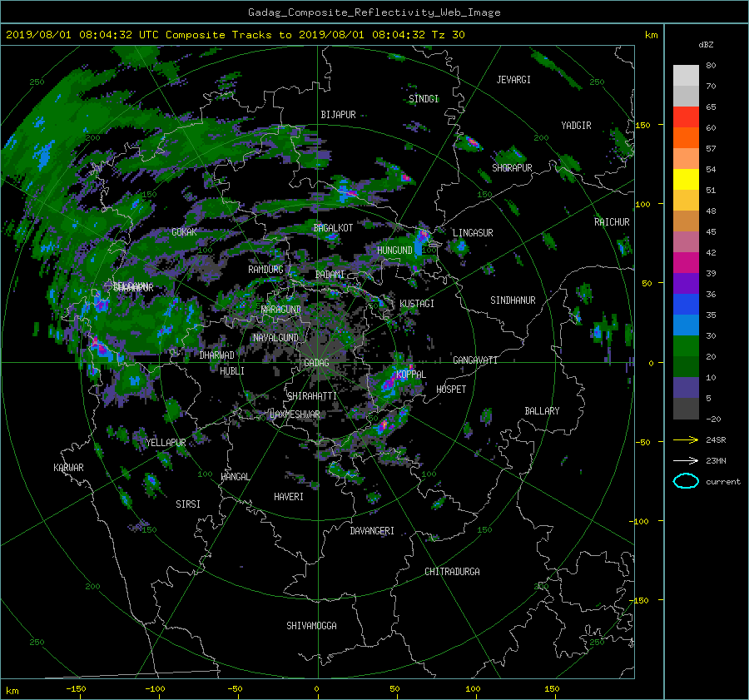749x700 pixels.
Task: Click the SHIVAMOGGA city label
Action: tap(311, 625)
